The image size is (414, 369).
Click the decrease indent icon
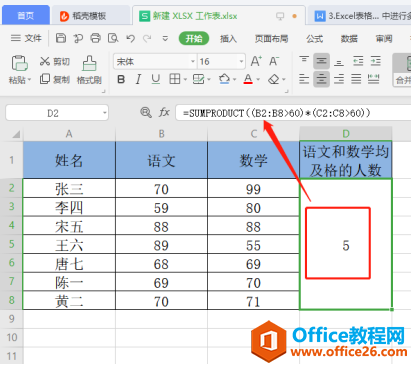coord(358,61)
